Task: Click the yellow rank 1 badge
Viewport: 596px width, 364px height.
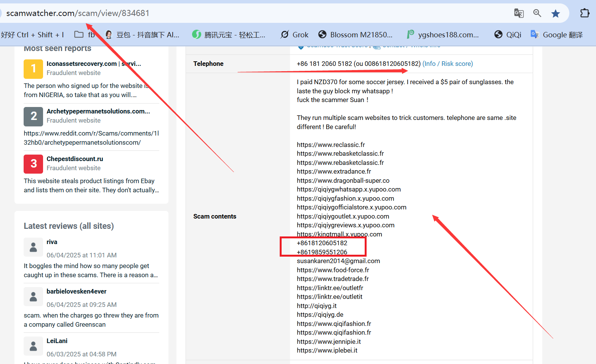Action: coord(34,69)
